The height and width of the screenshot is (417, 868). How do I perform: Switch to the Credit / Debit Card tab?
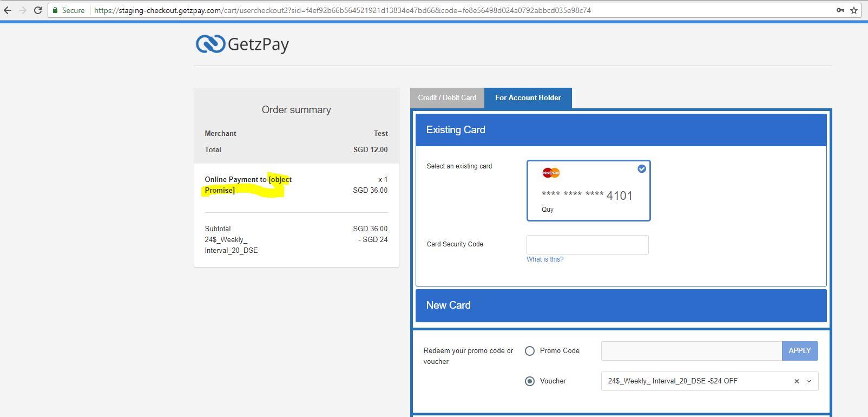click(x=447, y=98)
